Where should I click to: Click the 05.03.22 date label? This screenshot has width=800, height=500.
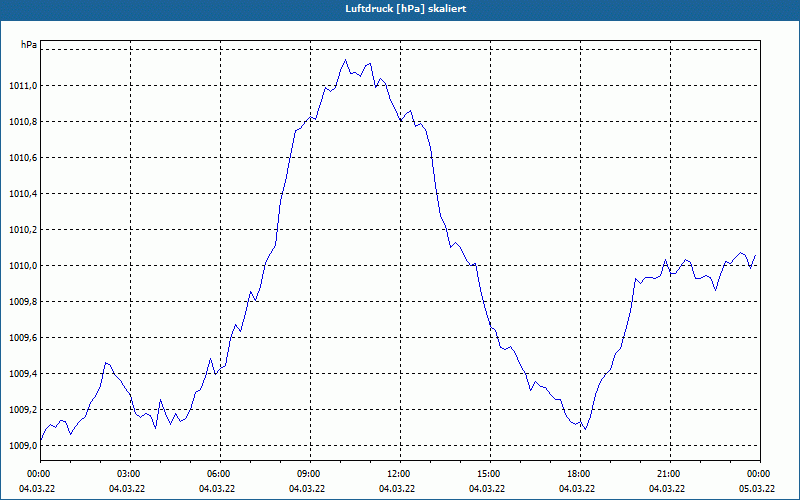pos(757,489)
